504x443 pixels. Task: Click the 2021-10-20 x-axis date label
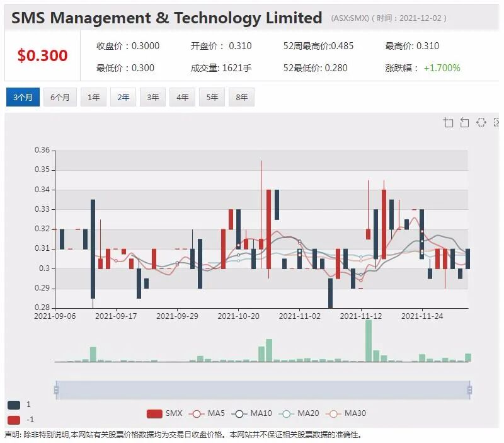point(239,316)
